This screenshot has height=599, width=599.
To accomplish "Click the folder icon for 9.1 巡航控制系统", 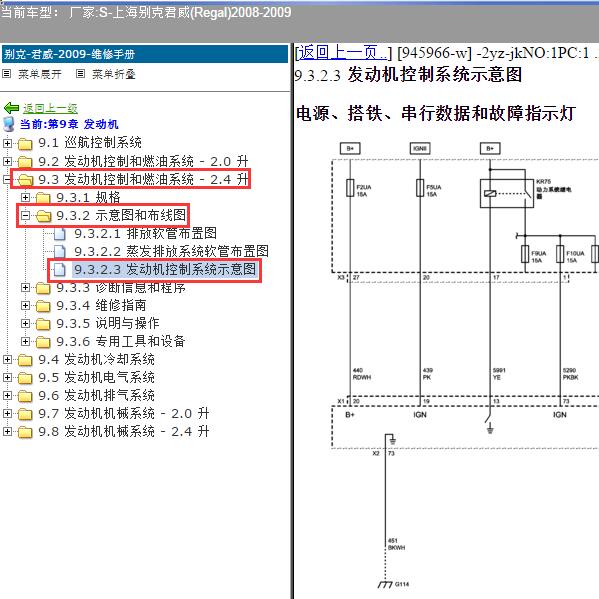I will click(x=25, y=144).
